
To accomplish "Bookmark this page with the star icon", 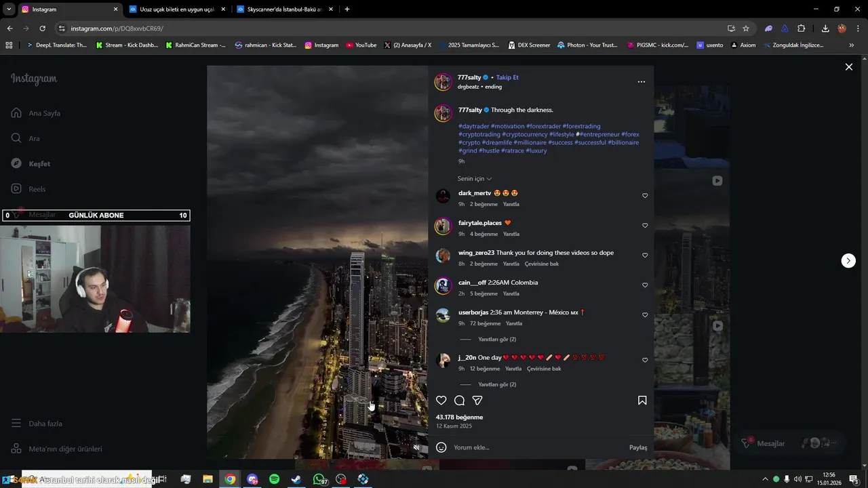I will point(746,28).
